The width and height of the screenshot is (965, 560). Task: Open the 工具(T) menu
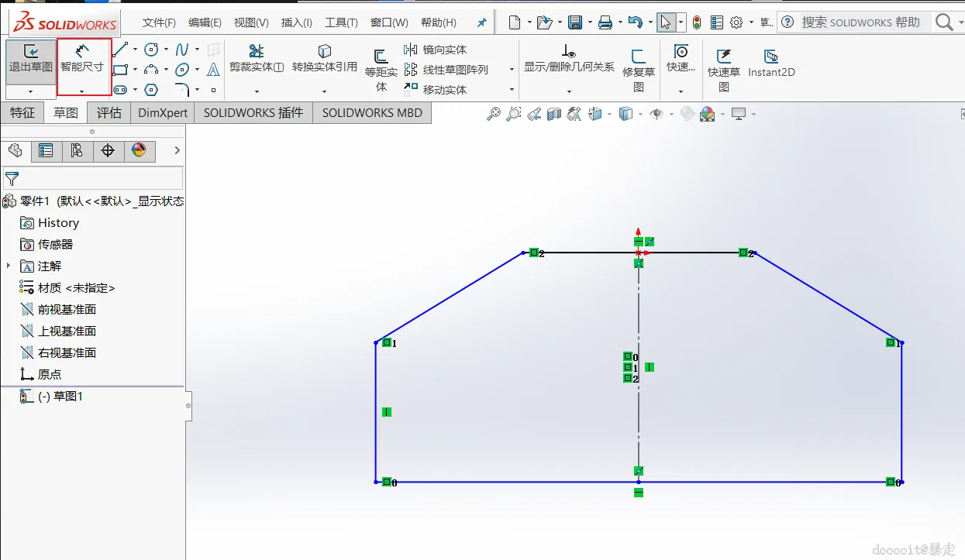[x=341, y=22]
